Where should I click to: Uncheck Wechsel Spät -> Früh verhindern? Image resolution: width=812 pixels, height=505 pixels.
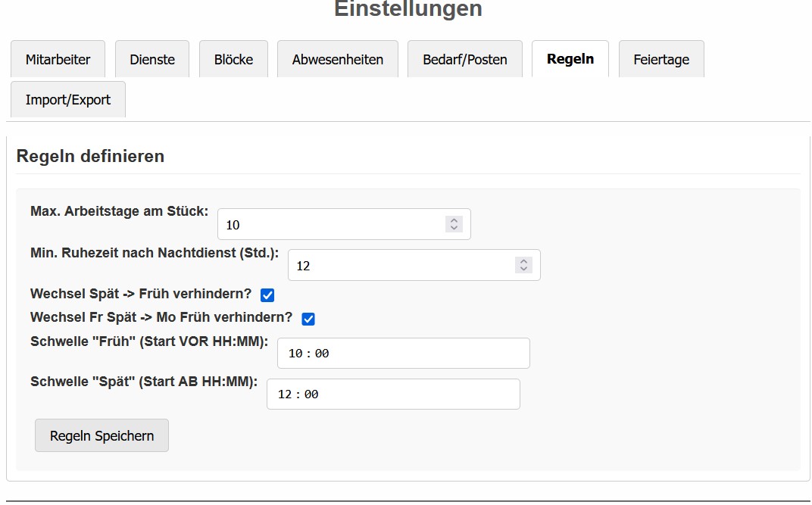coord(267,295)
